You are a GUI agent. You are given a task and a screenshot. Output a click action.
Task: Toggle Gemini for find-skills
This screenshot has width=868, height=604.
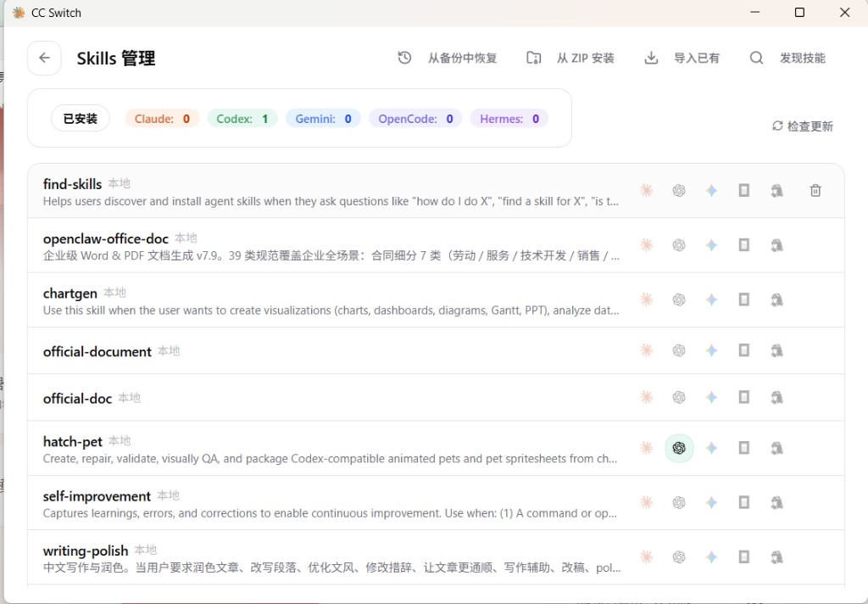712,191
